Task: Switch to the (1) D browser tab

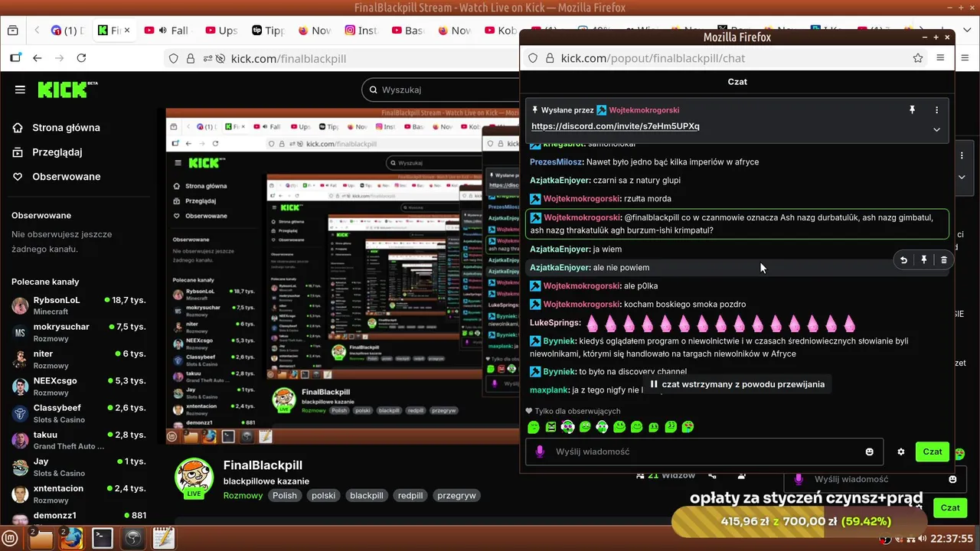Action: click(x=67, y=31)
